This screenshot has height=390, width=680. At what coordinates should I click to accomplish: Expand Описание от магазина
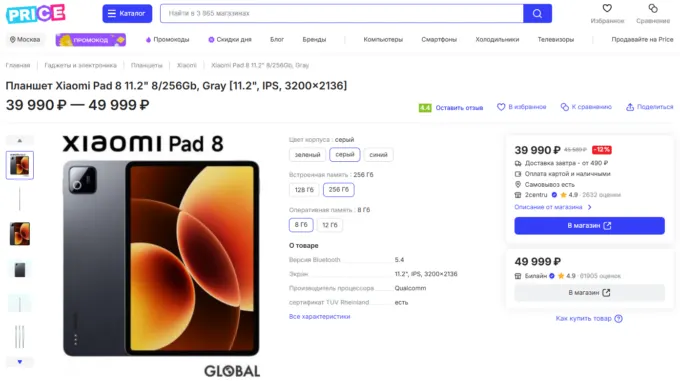(x=552, y=207)
